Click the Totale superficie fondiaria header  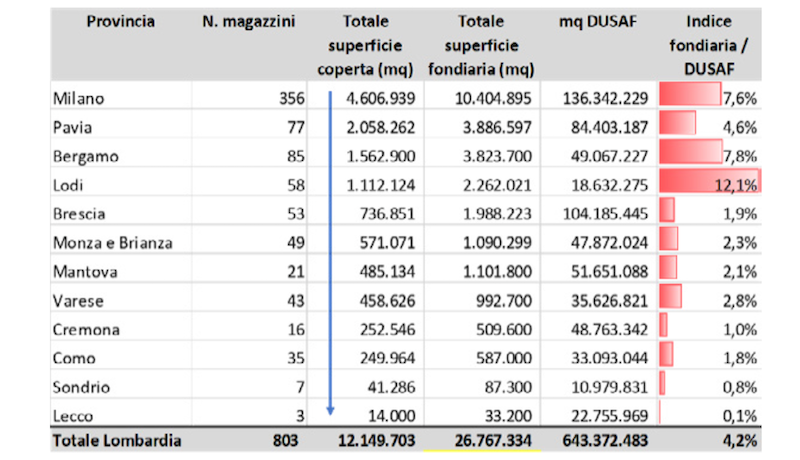tap(481, 45)
